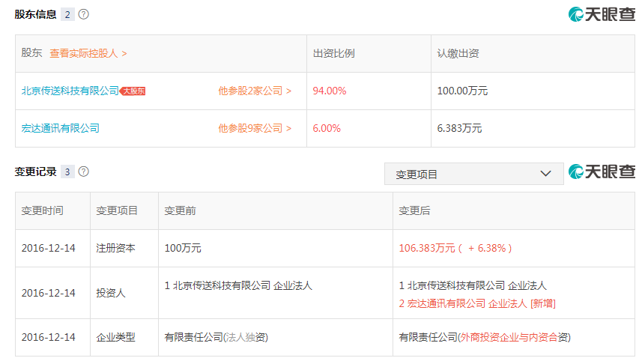The image size is (642, 364).
Task: Open the 查看实际控股人 link
Action: coord(88,53)
